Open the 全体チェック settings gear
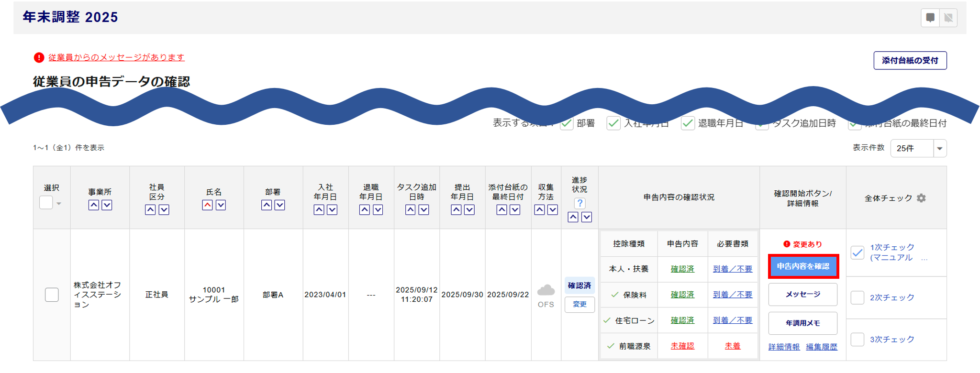This screenshot has width=980, height=373. pos(921,198)
